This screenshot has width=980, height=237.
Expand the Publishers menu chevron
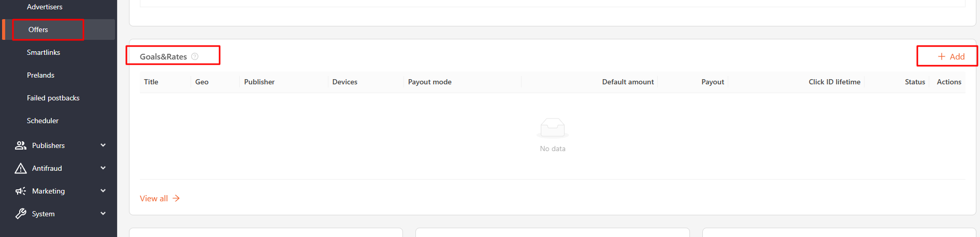pyautogui.click(x=103, y=145)
